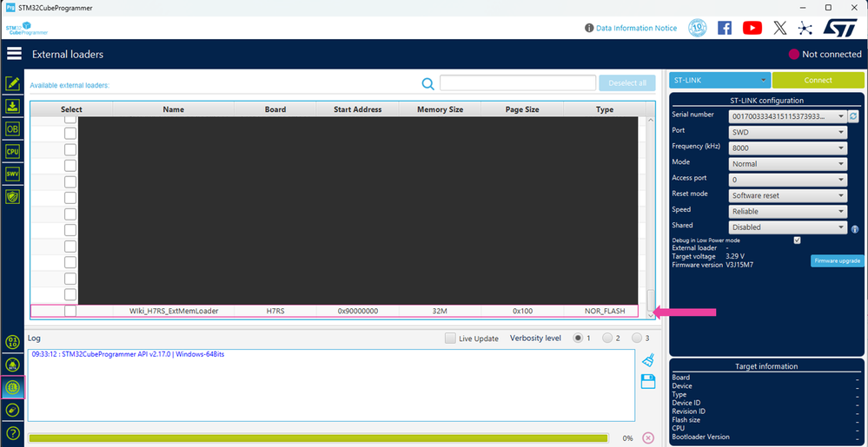
Task: Click the STM32CubeProgrammer logo top left
Action: [27, 29]
